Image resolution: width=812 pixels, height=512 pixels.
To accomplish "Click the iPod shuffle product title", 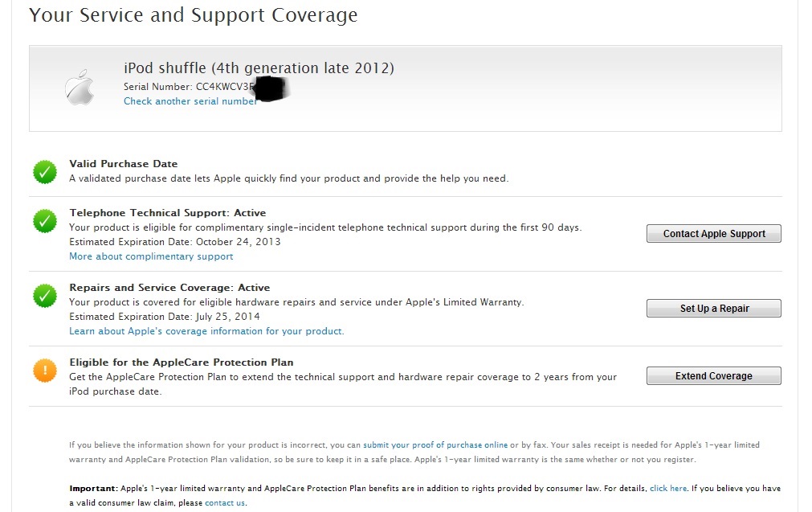I will point(259,68).
